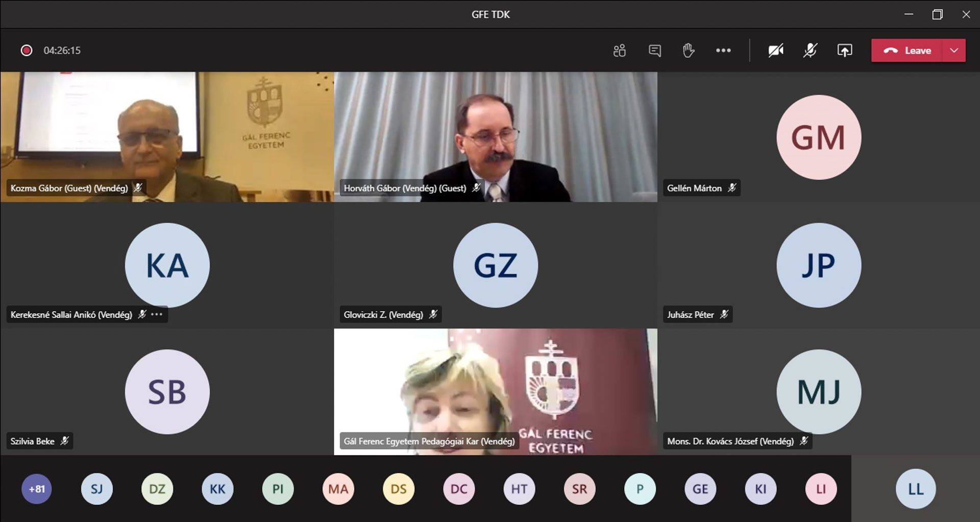The width and height of the screenshot is (980, 522).
Task: Click the DS participant avatar
Action: pos(399,489)
